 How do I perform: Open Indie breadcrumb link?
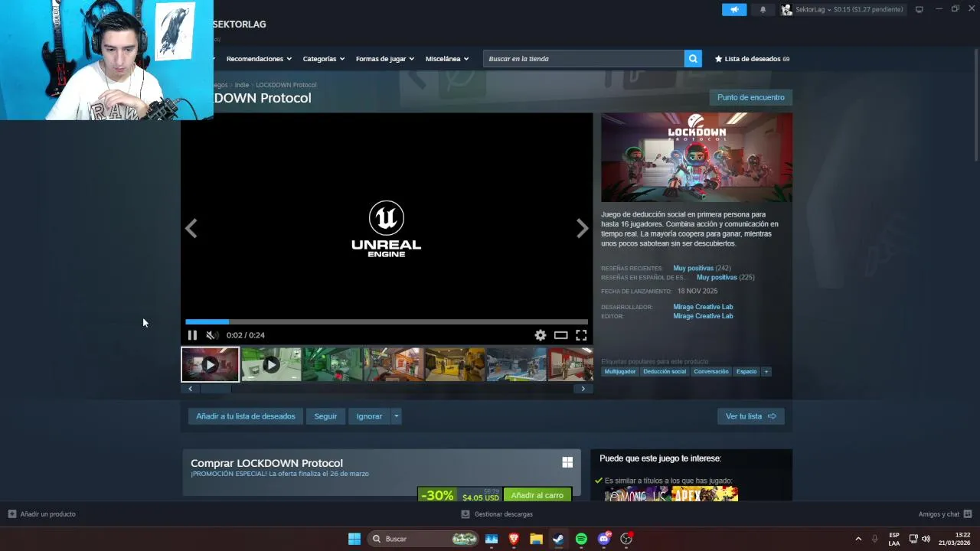tap(242, 85)
